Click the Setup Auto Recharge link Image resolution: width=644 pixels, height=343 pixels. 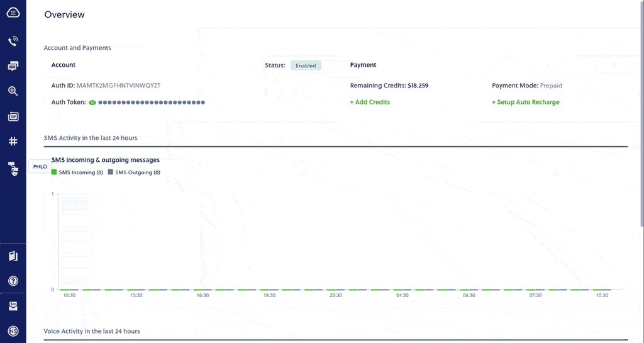[x=525, y=102]
